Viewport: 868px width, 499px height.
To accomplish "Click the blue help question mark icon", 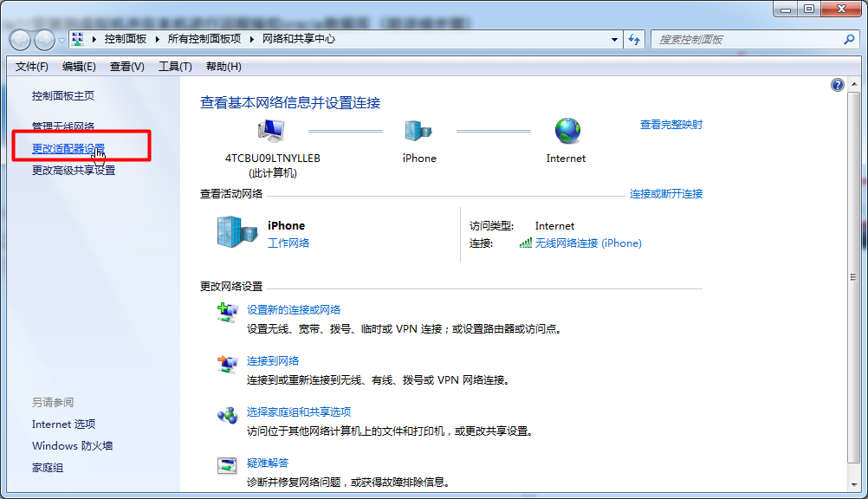I will tap(838, 85).
